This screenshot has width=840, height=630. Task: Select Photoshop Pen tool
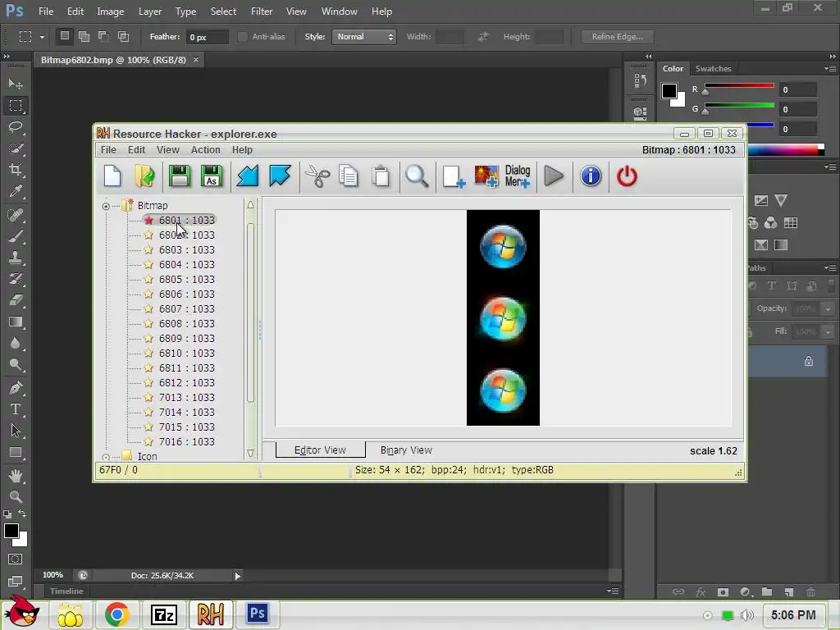(16, 388)
